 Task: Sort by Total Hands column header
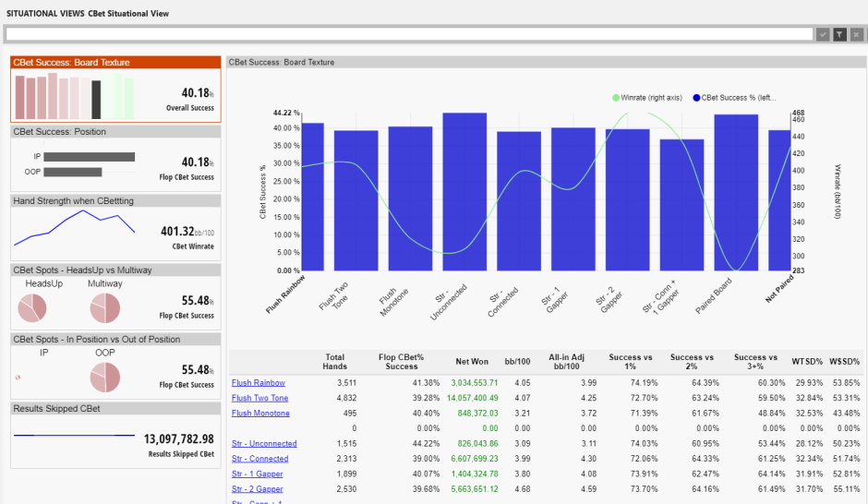[x=335, y=362]
